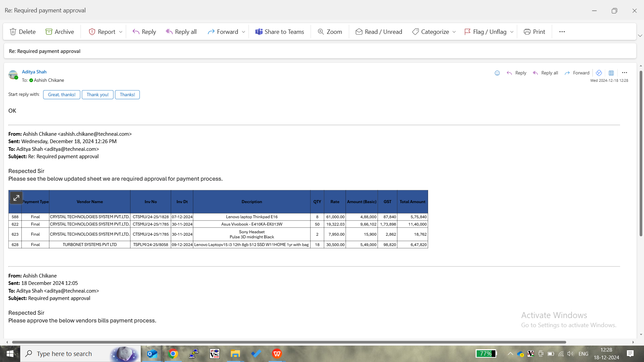Screen dimensions: 644x362
Task: Click the taskbar search box
Action: point(80,354)
